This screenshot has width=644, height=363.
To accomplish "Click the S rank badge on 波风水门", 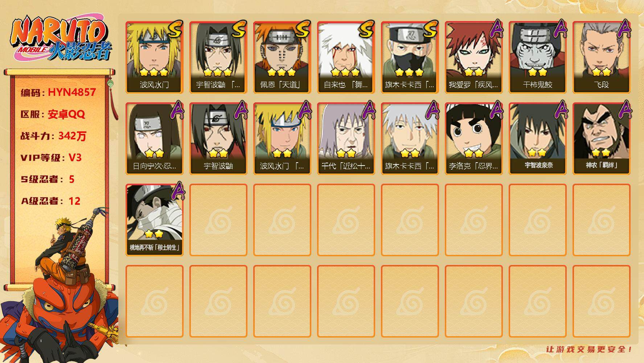I will tap(175, 29).
